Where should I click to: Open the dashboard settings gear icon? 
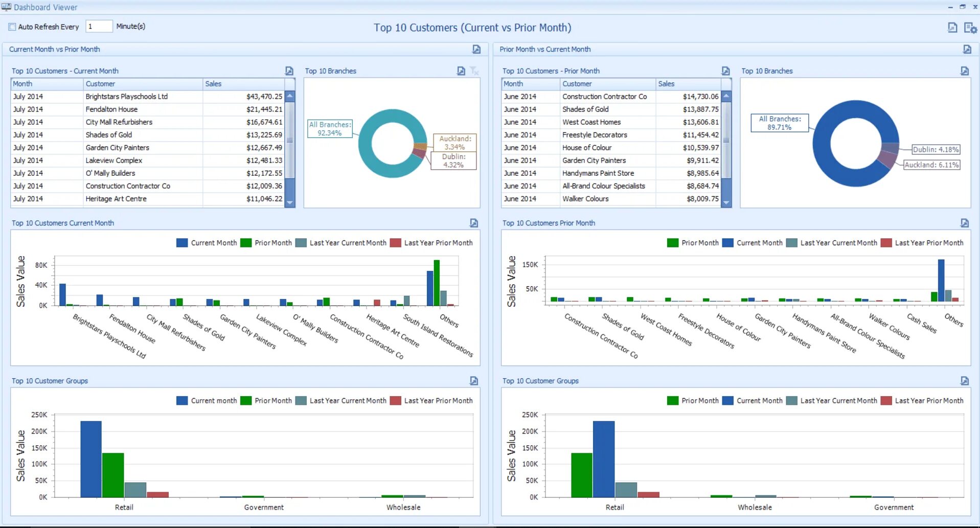[x=970, y=28]
